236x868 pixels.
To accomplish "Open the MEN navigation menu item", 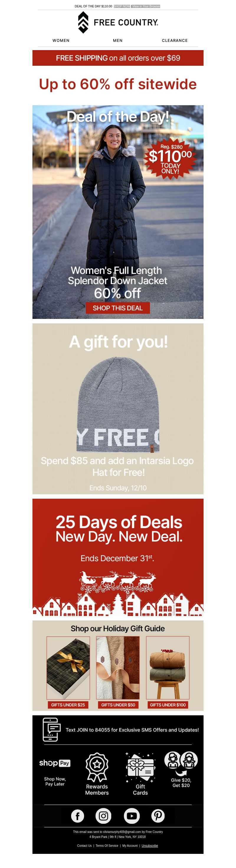I will click(118, 40).
